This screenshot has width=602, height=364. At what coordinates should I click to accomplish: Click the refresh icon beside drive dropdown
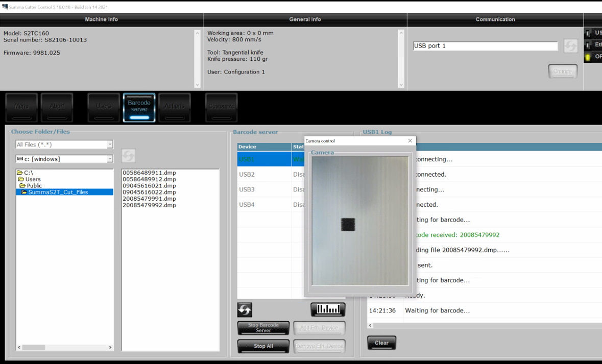click(x=129, y=156)
